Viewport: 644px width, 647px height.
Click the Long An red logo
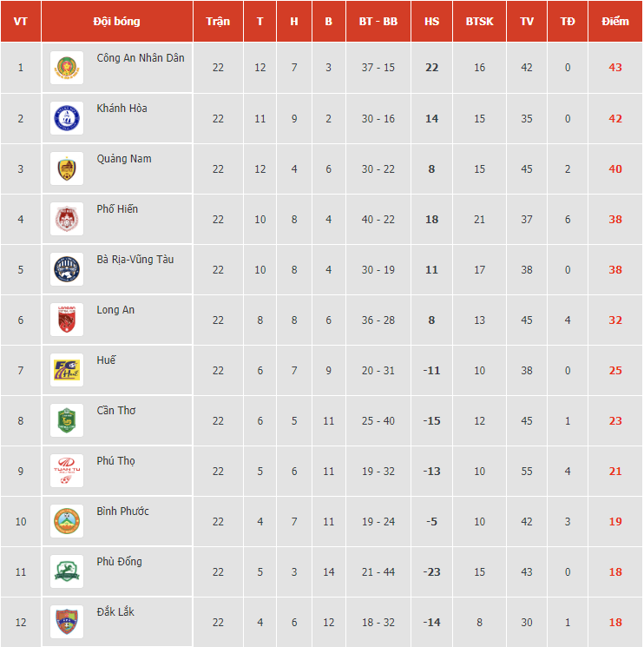click(67, 320)
